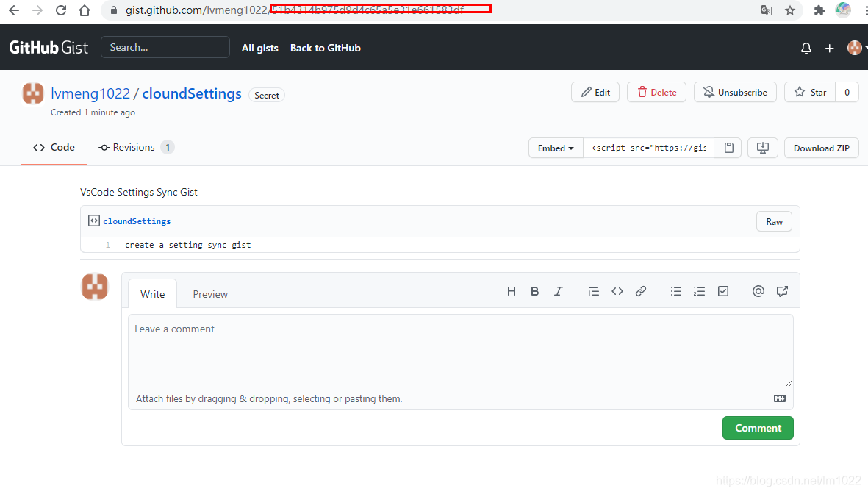Reload the page with the refresh icon
868x494 pixels.
click(x=61, y=10)
